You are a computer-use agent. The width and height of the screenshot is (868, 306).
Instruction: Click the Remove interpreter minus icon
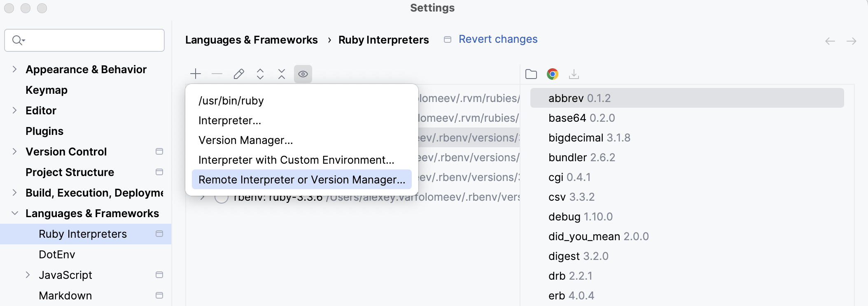coord(217,74)
